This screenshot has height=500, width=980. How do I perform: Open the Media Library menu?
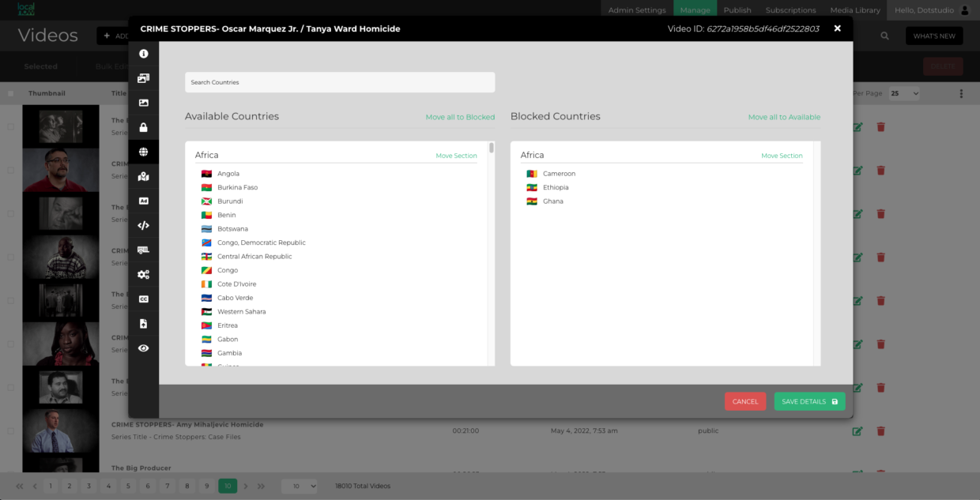(x=854, y=9)
